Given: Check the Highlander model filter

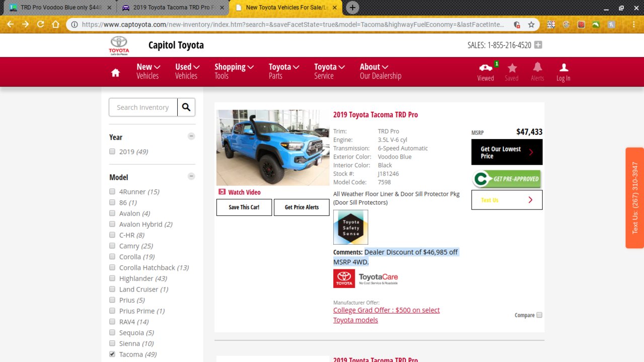Looking at the screenshot, I should (112, 278).
